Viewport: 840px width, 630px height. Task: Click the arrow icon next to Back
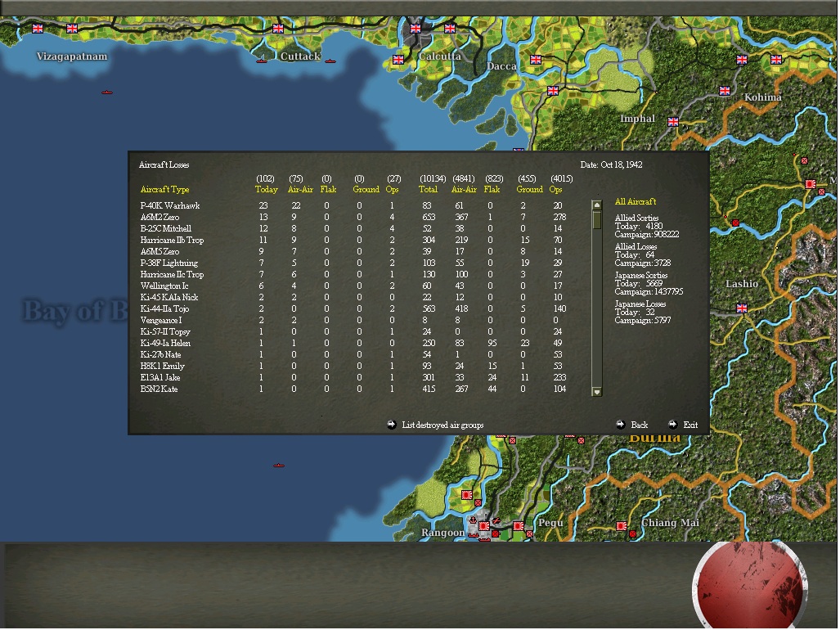tap(620, 425)
